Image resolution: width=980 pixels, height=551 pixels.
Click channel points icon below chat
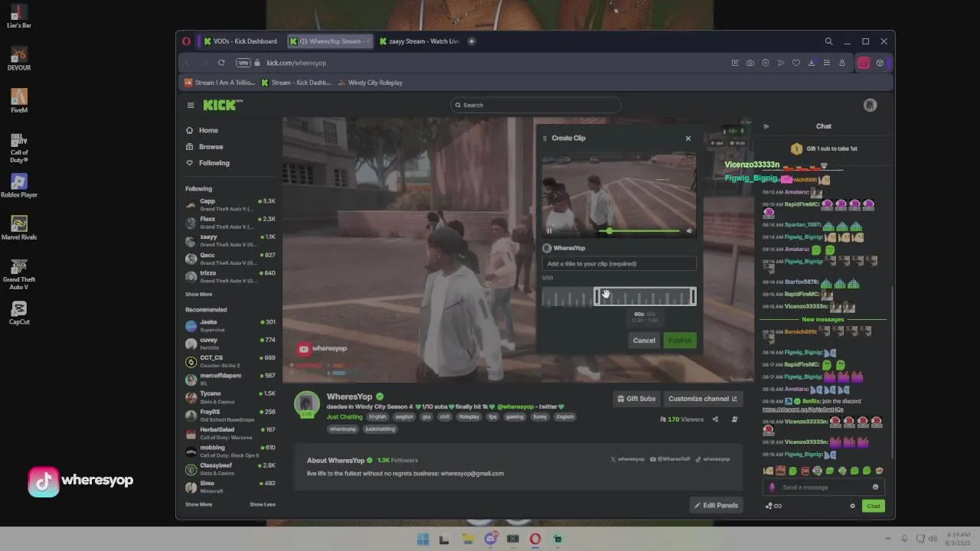(773, 506)
